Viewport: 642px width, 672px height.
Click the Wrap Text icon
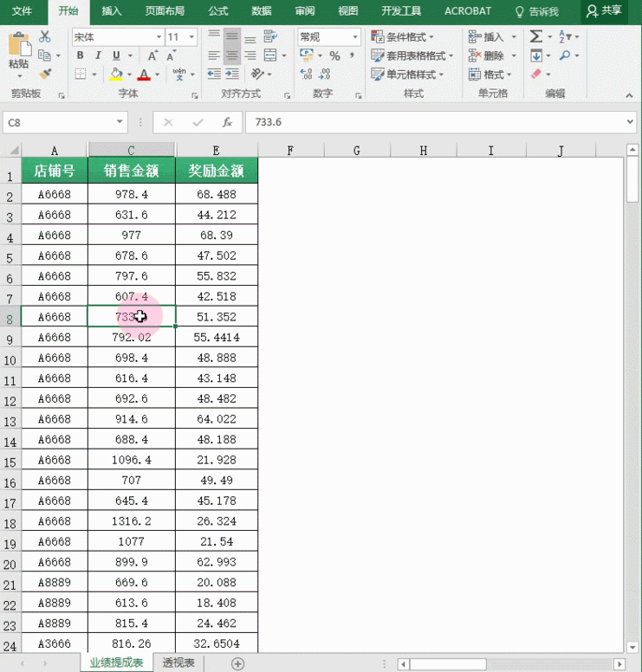click(x=272, y=37)
